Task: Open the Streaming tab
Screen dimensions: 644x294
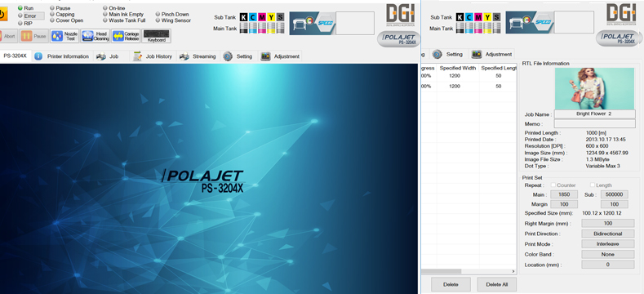Action: click(198, 56)
